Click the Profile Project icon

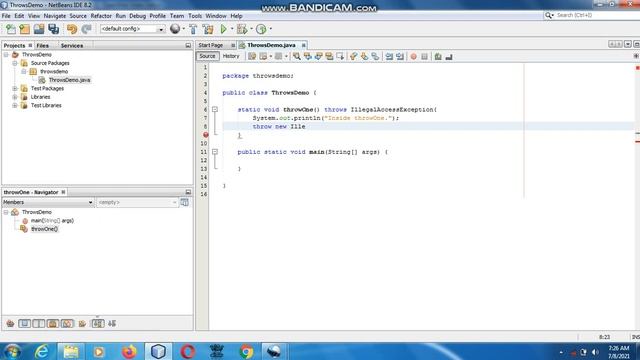point(262,29)
